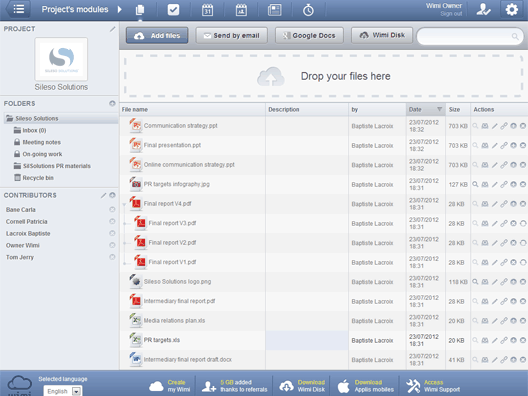This screenshot has height=396, width=528.
Task: Edit project with the pencil icon beside PROJECT
Action: click(x=112, y=29)
